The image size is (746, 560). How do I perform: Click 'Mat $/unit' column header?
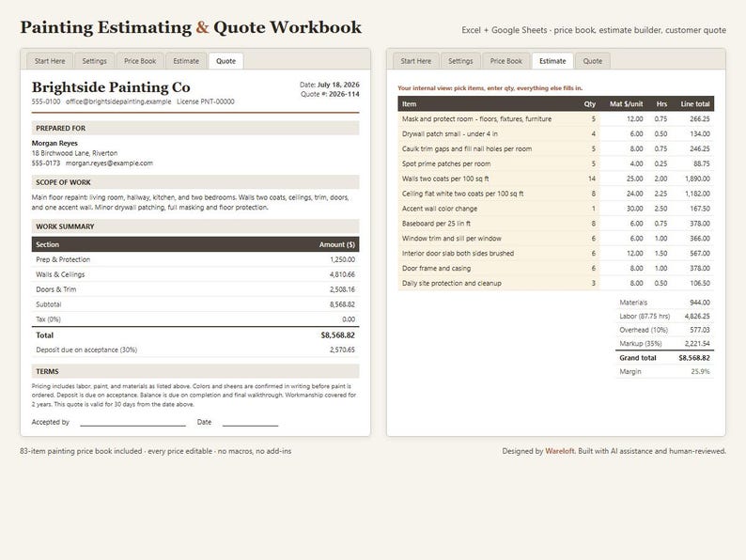(x=626, y=103)
